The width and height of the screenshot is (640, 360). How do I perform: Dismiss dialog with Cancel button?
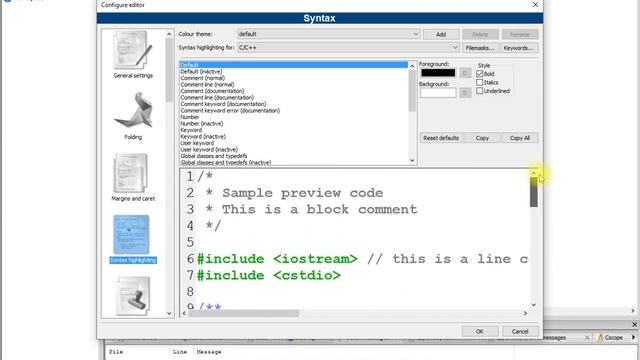coord(520,331)
